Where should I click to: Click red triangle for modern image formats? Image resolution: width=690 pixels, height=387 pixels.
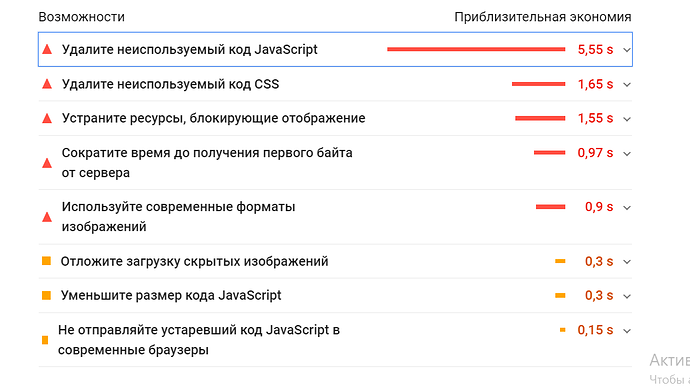click(47, 217)
